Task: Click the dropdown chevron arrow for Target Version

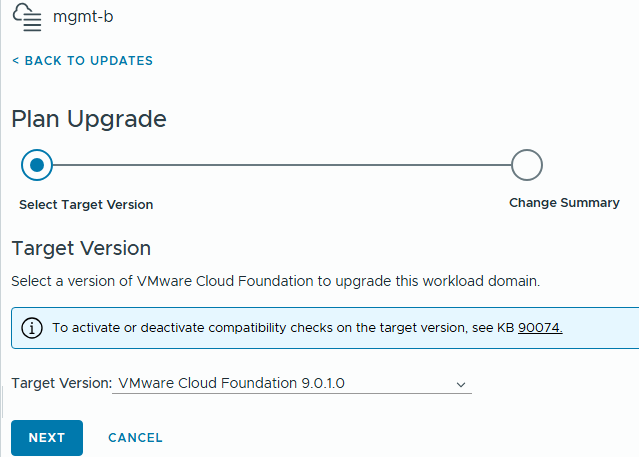Action: [461, 384]
